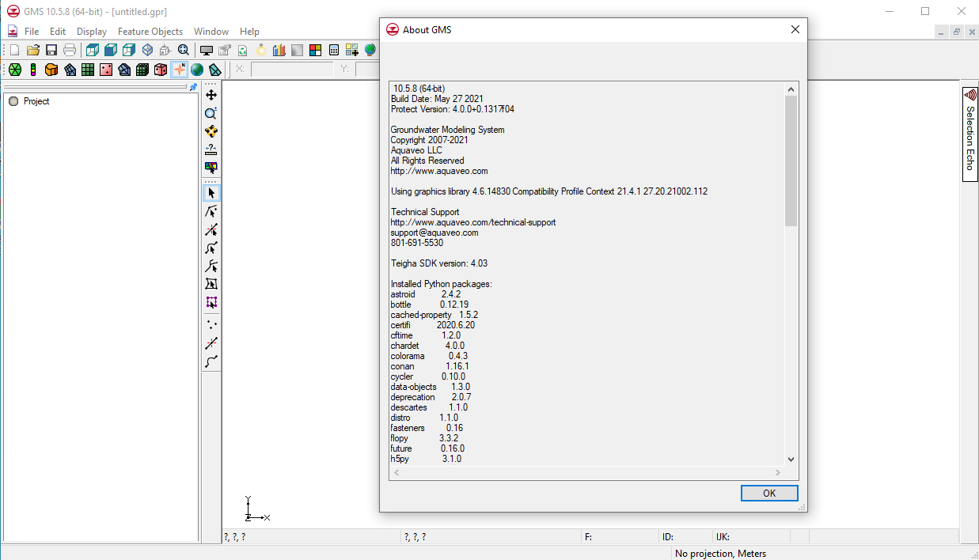Select the TIN module icon
Image resolution: width=979 pixels, height=560 pixels.
pos(14,70)
